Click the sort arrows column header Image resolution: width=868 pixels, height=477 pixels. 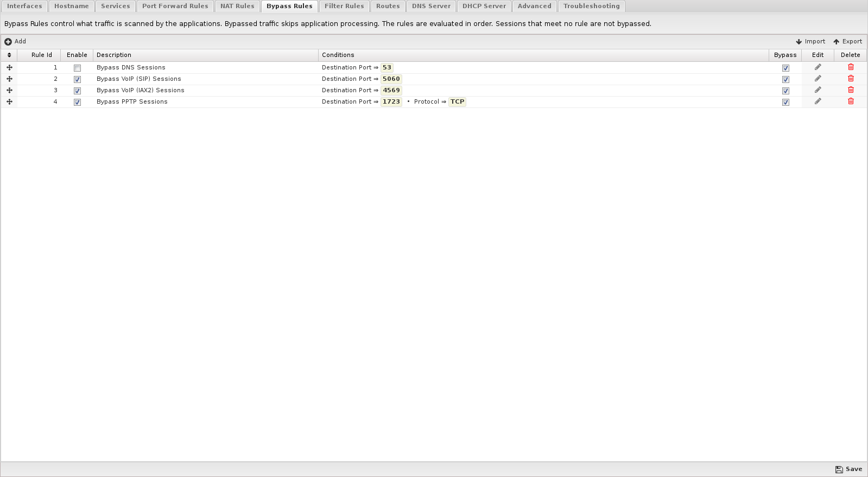point(9,55)
